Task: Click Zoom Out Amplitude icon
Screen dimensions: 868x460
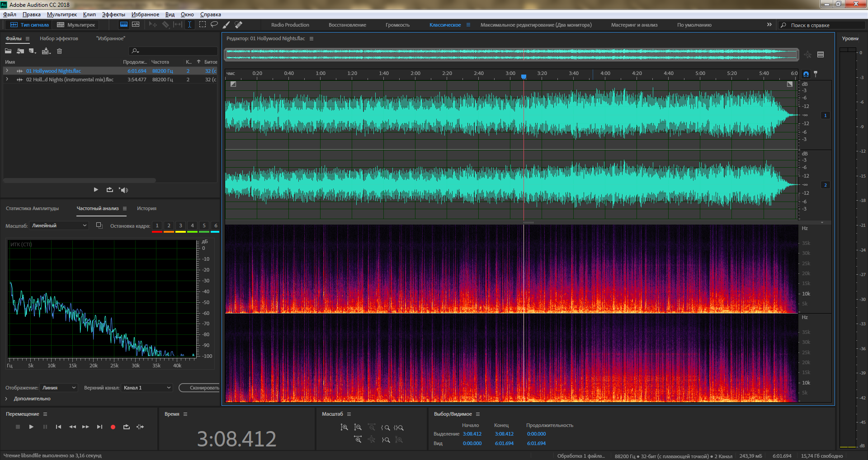Action: click(x=358, y=427)
